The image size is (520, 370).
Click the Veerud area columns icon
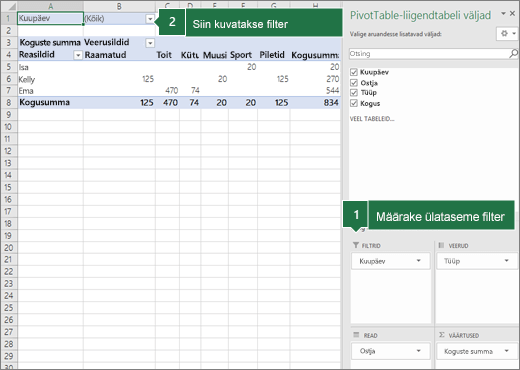pyautogui.click(x=441, y=245)
